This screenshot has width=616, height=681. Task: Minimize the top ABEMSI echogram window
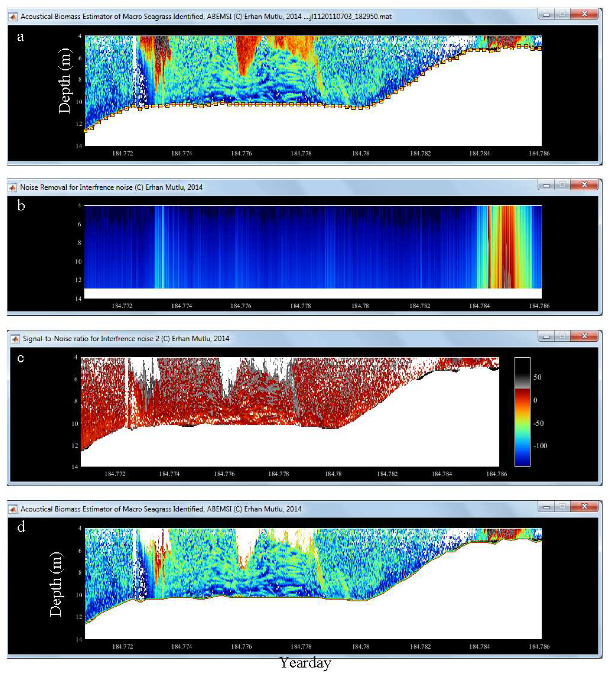click(x=546, y=14)
